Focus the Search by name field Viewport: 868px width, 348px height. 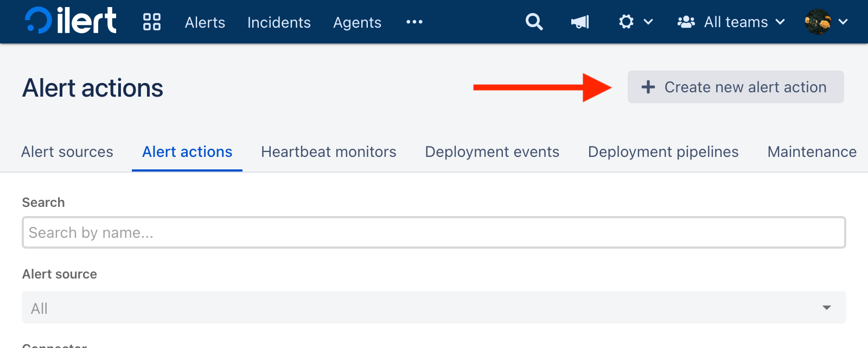(x=433, y=232)
